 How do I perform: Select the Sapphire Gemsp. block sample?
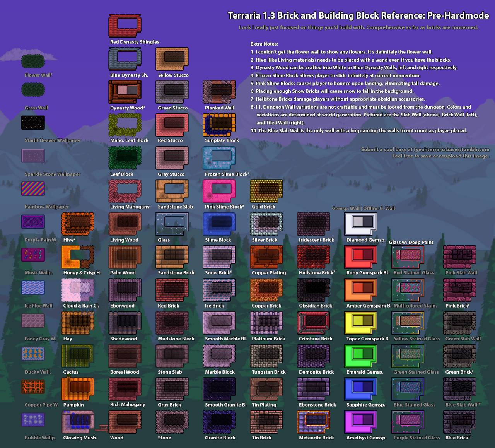click(x=361, y=389)
